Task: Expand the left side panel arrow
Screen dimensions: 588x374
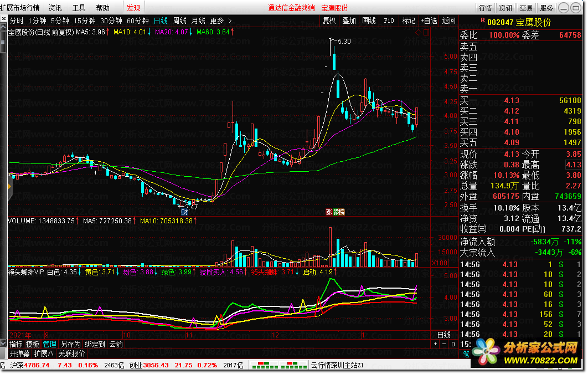Action: (x=9, y=186)
